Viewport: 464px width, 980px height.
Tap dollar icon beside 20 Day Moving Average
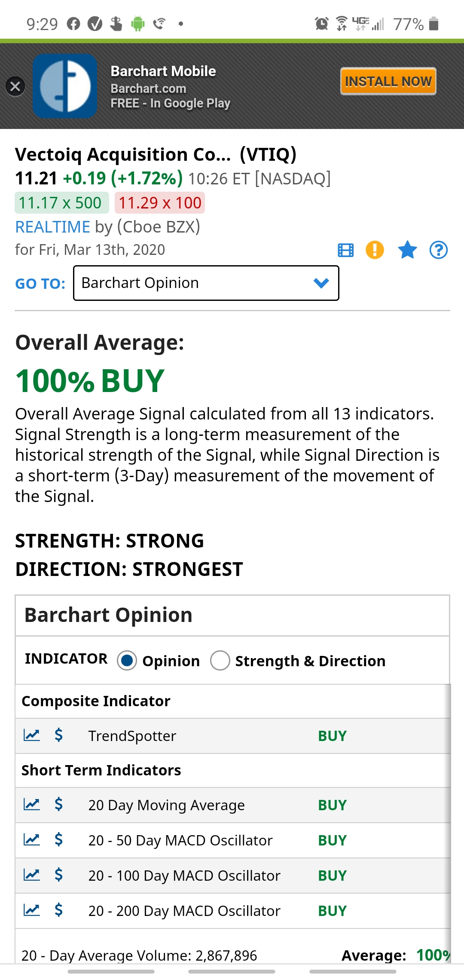pyautogui.click(x=59, y=804)
